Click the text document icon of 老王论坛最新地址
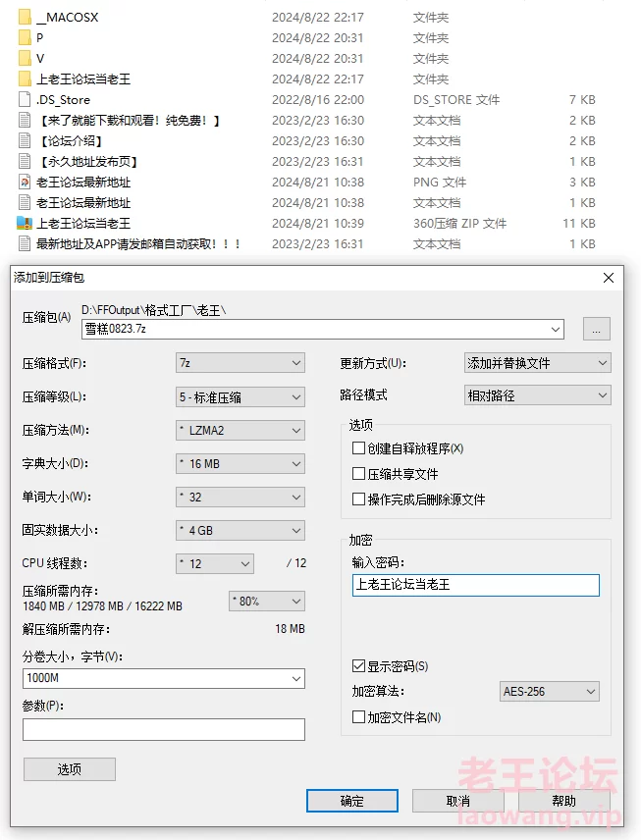Image resolution: width=641 pixels, height=840 pixels. [25, 202]
